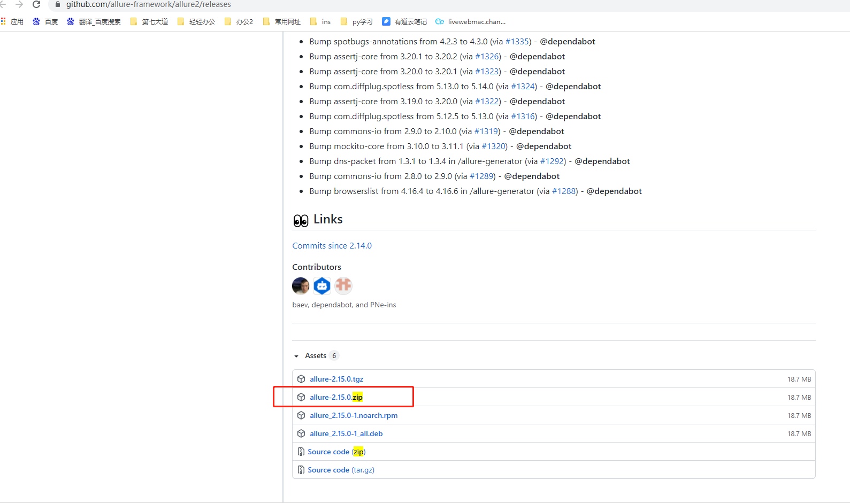
Task: Open the 翻译_百度搜索 bookmark
Action: pyautogui.click(x=94, y=21)
